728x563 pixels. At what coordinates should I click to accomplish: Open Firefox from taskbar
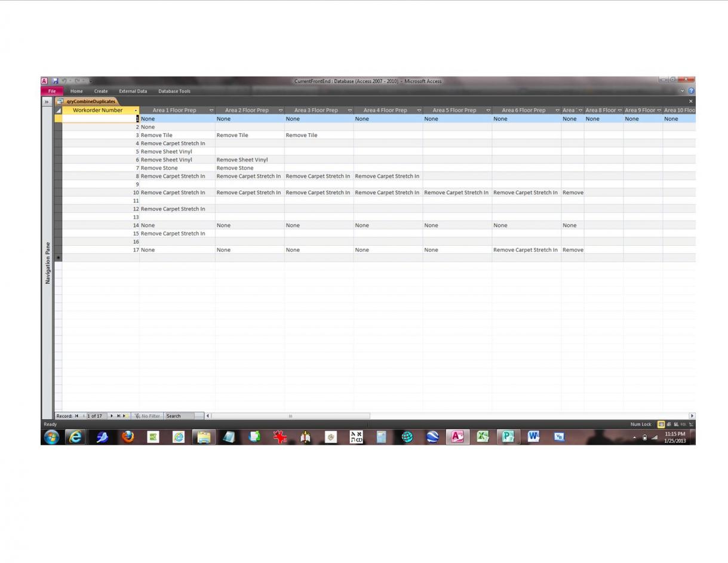point(128,437)
